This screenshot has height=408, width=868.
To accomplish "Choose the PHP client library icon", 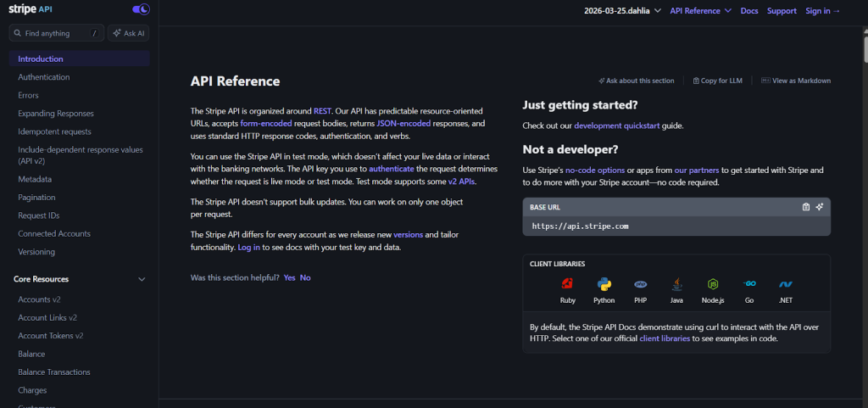I will click(641, 284).
